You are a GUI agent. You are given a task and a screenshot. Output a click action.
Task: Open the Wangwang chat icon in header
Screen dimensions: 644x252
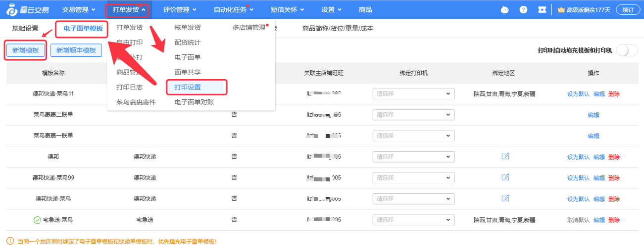coord(504,9)
